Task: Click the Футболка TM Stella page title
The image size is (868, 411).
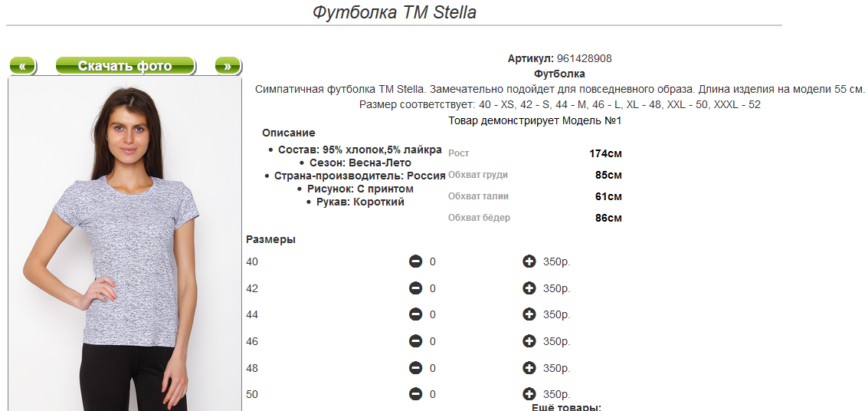Action: pyautogui.click(x=394, y=12)
